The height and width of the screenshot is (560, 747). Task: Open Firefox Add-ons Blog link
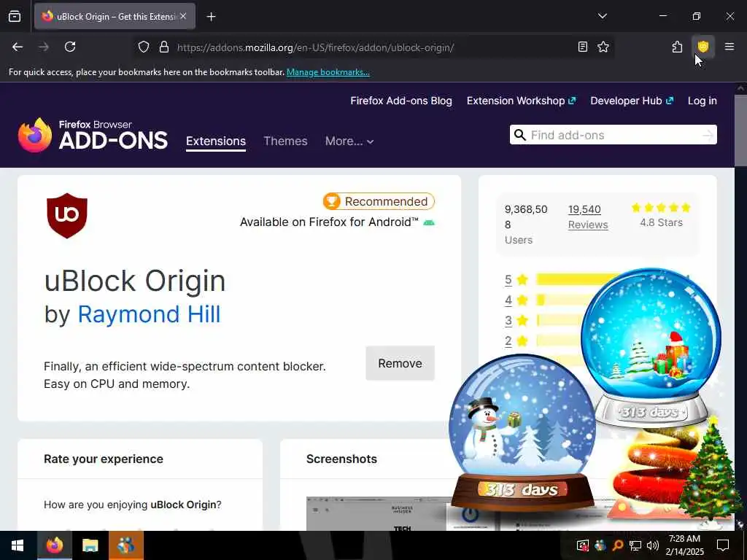[x=401, y=101]
